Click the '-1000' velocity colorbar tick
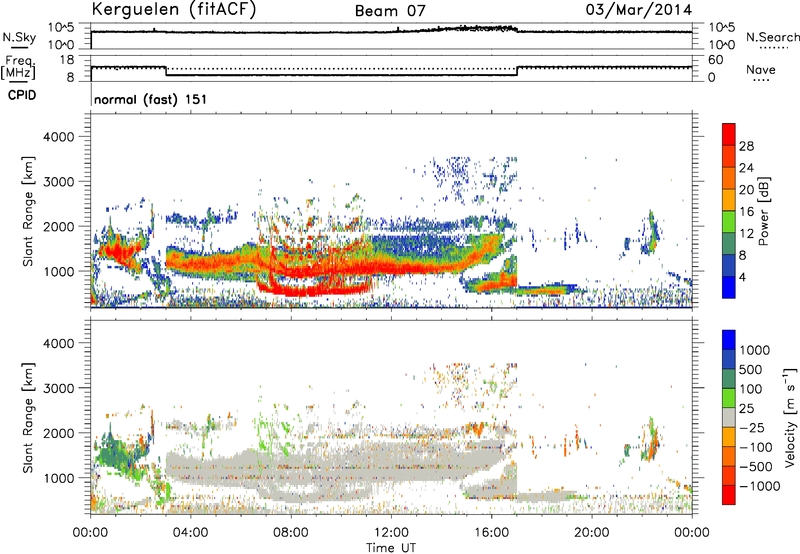The width and height of the screenshot is (800, 554). coord(760,486)
